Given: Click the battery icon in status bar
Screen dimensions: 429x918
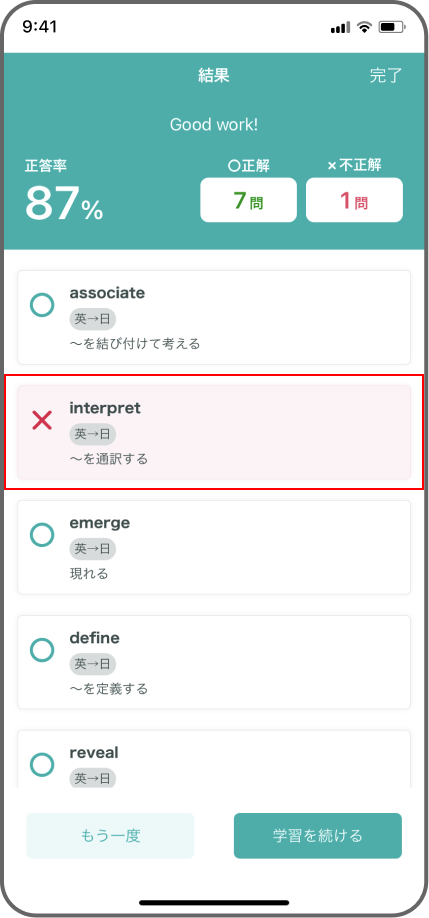Looking at the screenshot, I should [393, 27].
